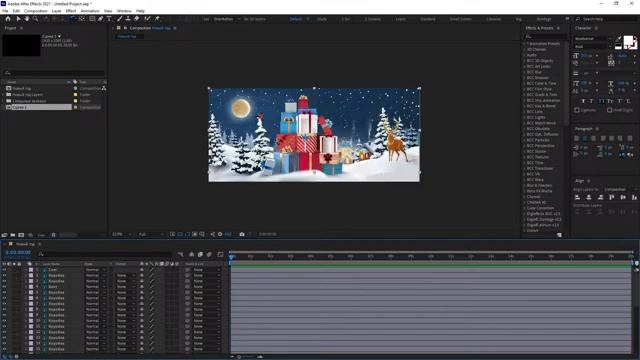Go to the Home screen icon

pyautogui.click(x=8, y=19)
